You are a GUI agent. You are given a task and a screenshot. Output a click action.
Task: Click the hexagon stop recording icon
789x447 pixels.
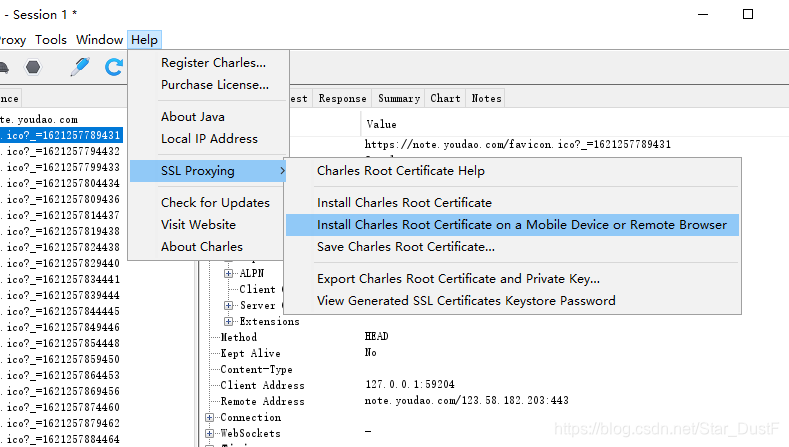point(33,67)
